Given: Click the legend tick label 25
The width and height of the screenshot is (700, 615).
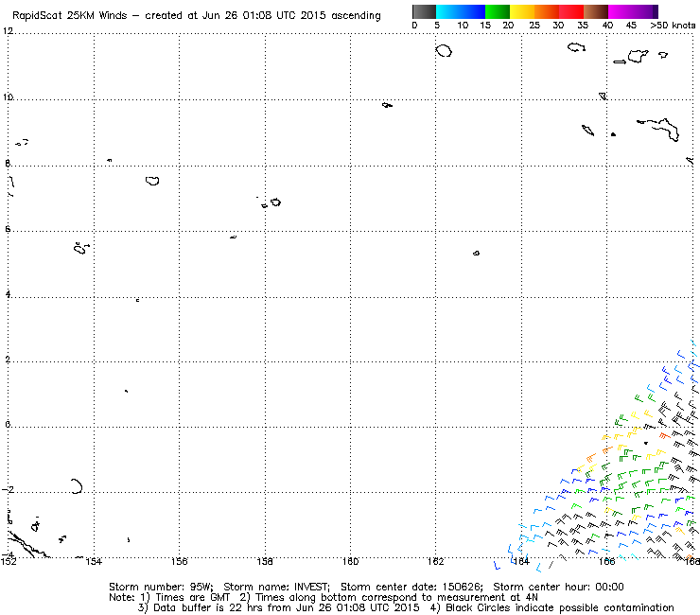Looking at the screenshot, I should [534, 26].
